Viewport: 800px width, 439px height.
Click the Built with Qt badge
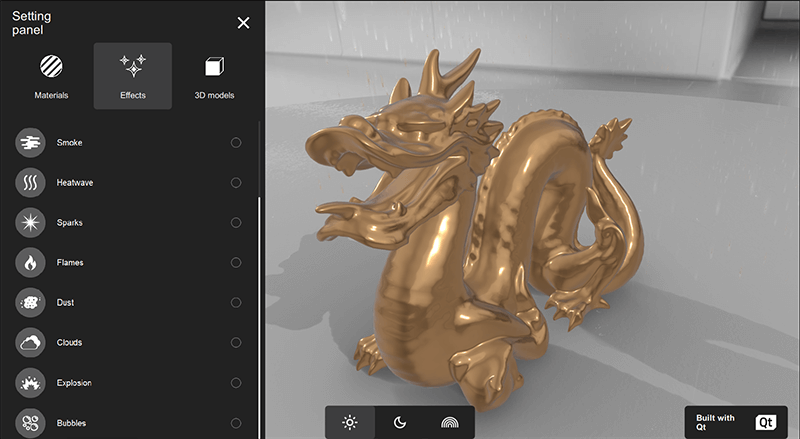[x=737, y=422]
